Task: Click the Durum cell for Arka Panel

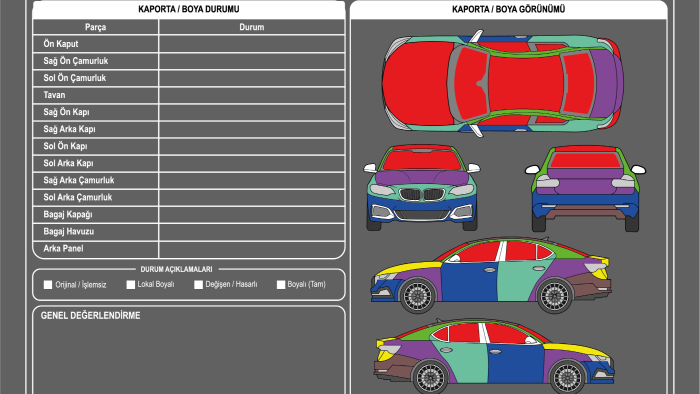Action: 252,249
